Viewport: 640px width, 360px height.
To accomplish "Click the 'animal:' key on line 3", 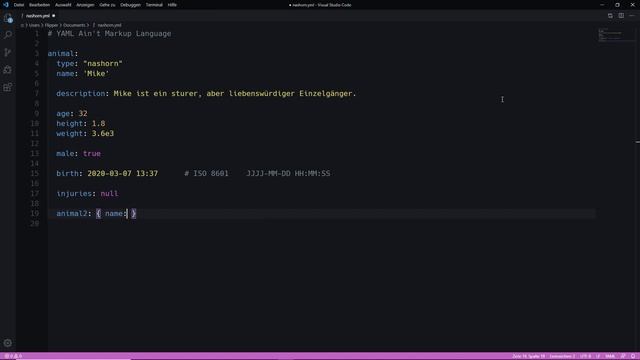I will [x=63, y=53].
